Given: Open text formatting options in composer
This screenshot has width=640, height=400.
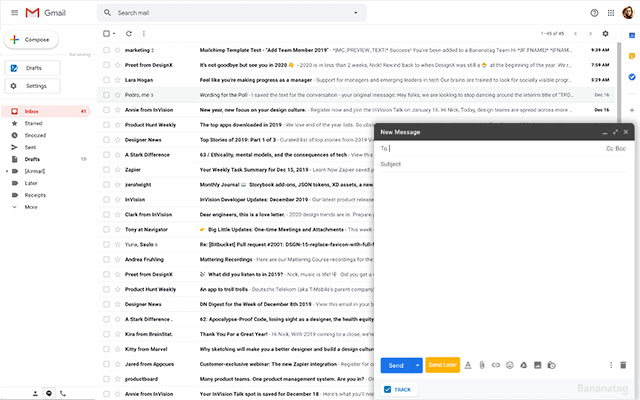Looking at the screenshot, I should pos(468,365).
